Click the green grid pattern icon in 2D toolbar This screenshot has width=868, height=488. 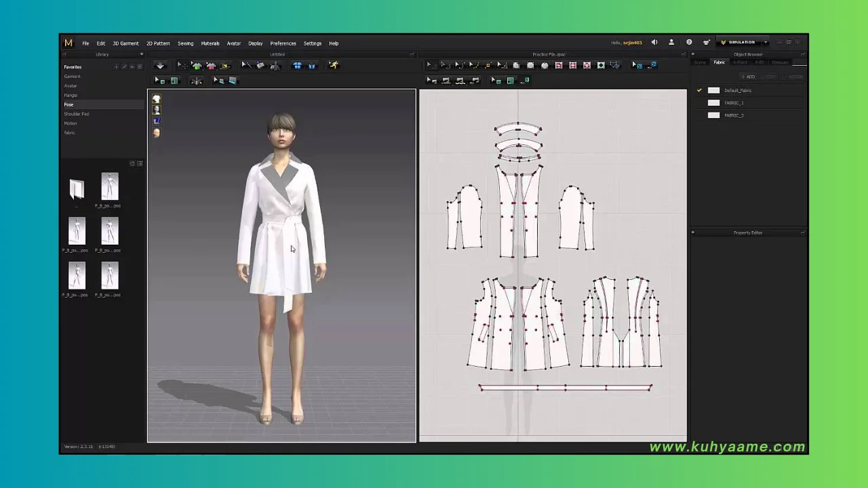pyautogui.click(x=511, y=80)
